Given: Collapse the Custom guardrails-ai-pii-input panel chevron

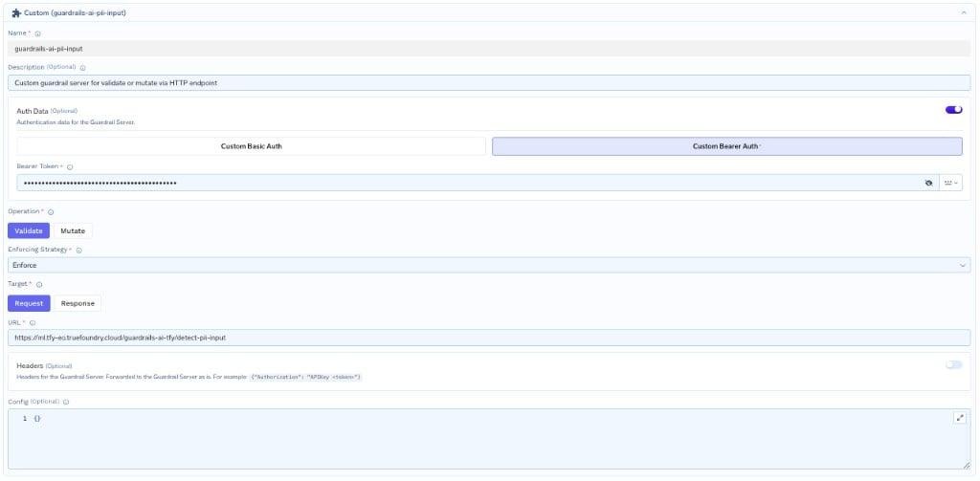Looking at the screenshot, I should (963, 12).
